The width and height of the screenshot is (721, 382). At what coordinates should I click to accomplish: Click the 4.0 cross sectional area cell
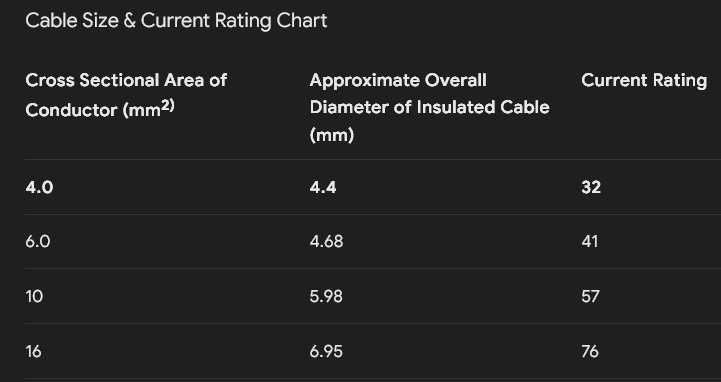(40, 187)
